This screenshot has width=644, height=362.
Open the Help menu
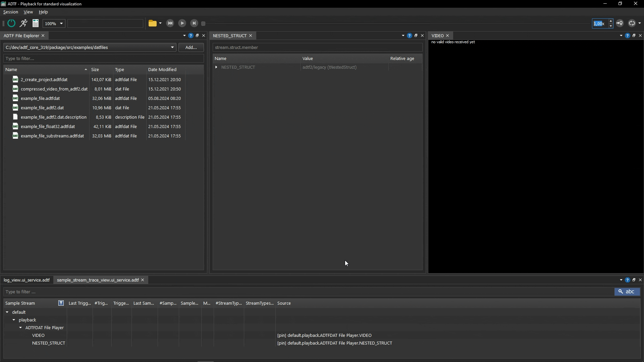point(43,12)
